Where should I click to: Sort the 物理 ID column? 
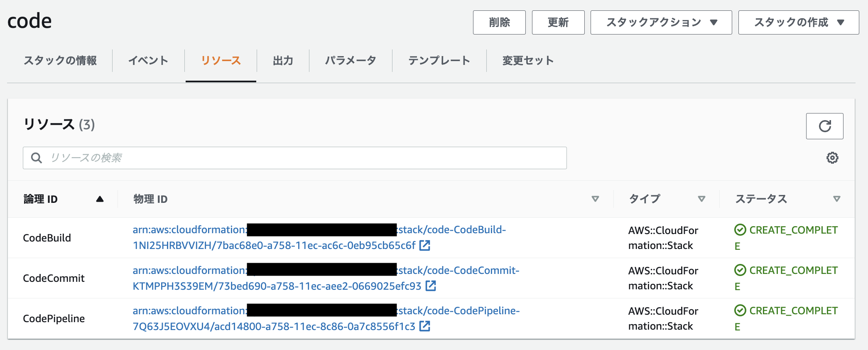click(595, 199)
